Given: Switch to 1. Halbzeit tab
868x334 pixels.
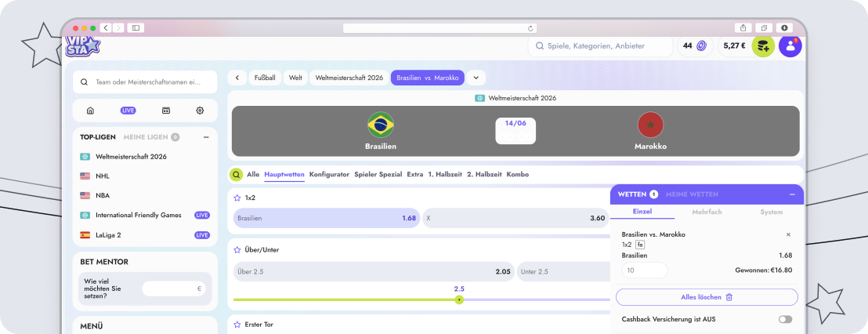Looking at the screenshot, I should (x=445, y=175).
